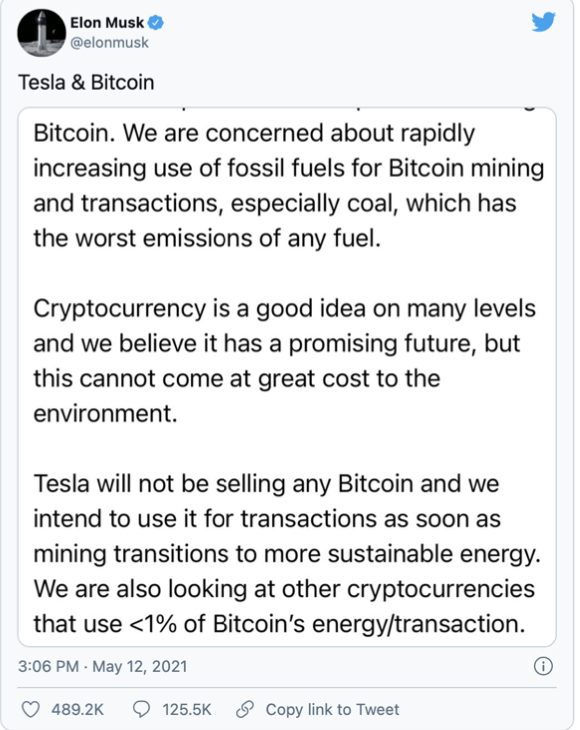Click the 'other cryptocurrencies' sentence in image
This screenshot has height=730, width=580.
click(284, 607)
